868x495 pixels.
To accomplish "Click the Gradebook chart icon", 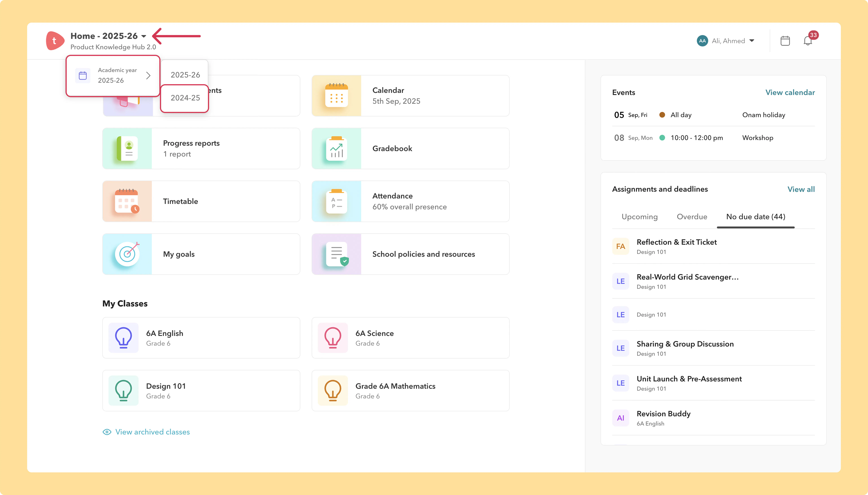I will tap(337, 149).
